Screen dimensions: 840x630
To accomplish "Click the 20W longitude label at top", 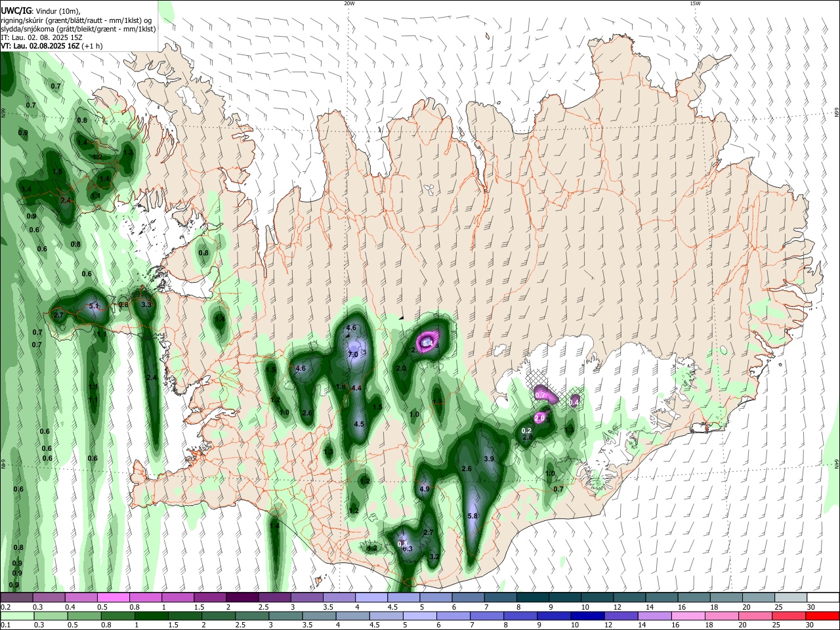I will 349,3.
